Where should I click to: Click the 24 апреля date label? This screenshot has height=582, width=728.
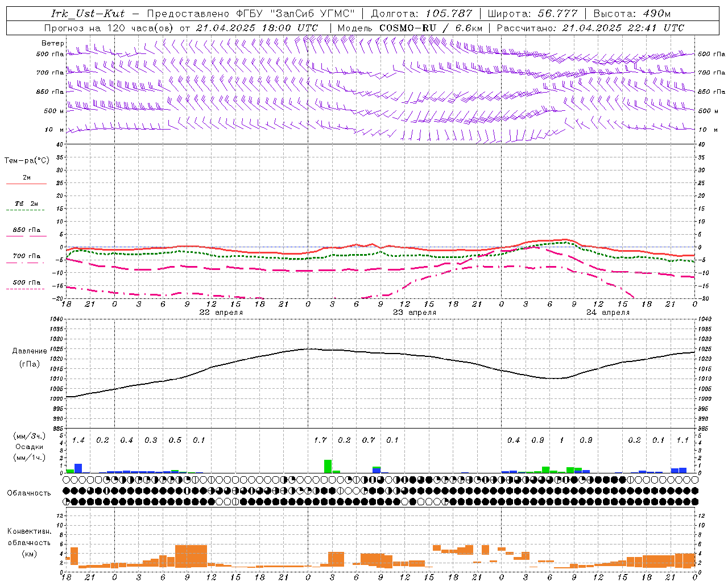(x=608, y=313)
